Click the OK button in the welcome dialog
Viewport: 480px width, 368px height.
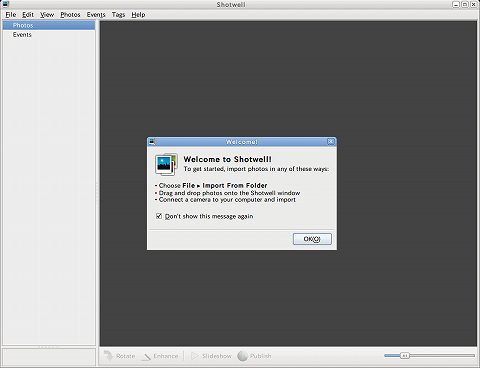(x=312, y=239)
